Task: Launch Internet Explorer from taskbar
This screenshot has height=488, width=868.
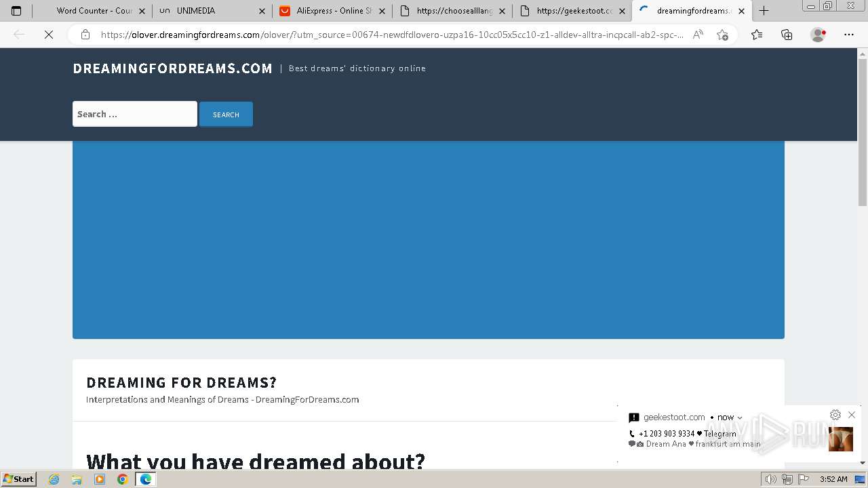Action: (54, 479)
